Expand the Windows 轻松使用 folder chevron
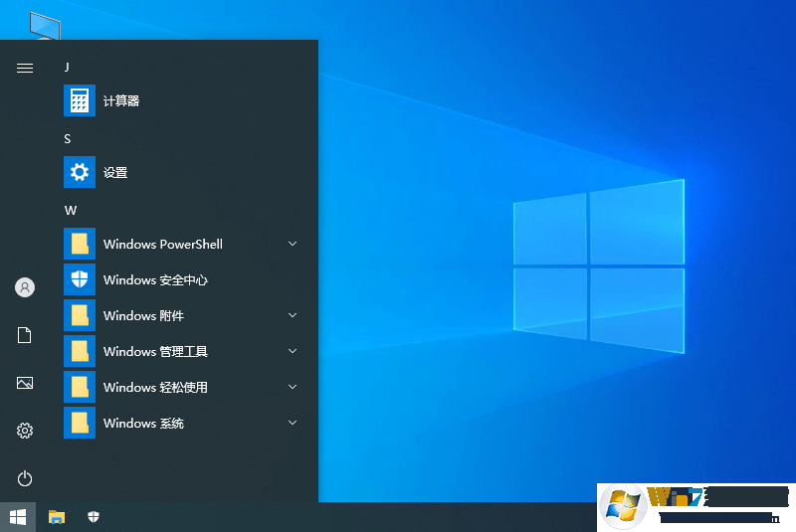Screen dimensions: 796x532 293,387
